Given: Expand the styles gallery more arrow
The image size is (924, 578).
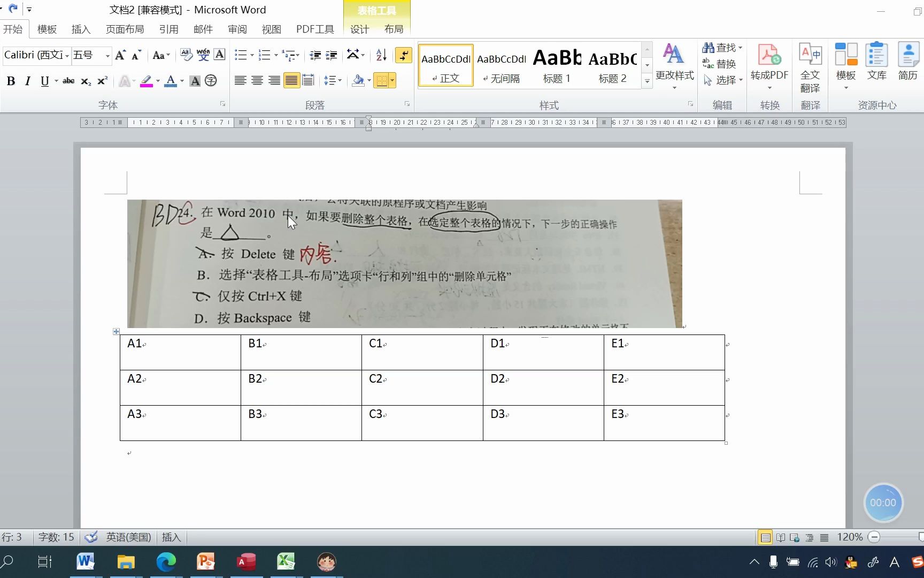Looking at the screenshot, I should (647, 81).
